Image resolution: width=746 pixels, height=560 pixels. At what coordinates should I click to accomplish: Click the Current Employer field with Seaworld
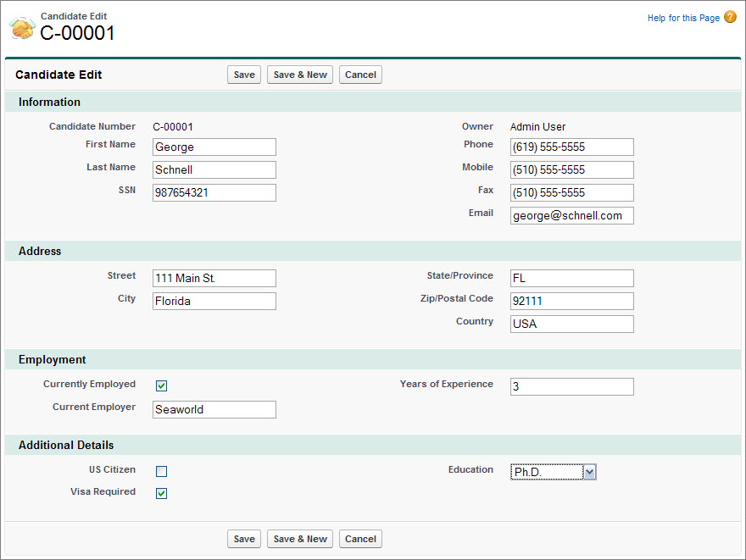214,409
